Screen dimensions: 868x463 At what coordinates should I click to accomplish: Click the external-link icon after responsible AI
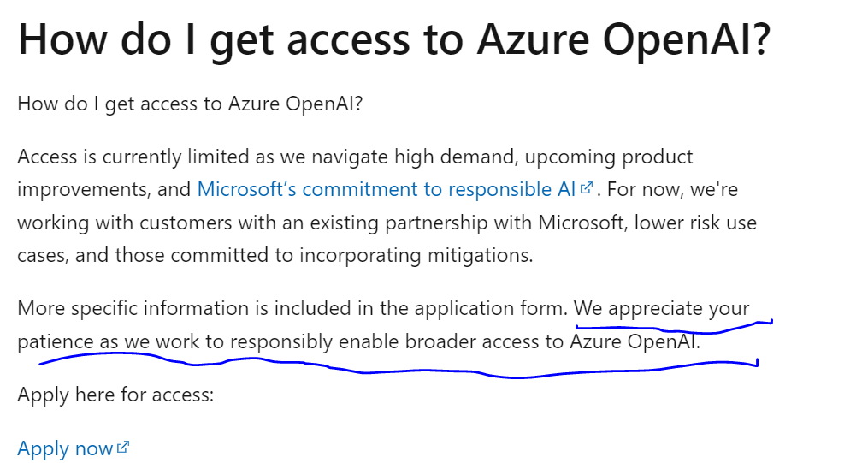point(587,187)
